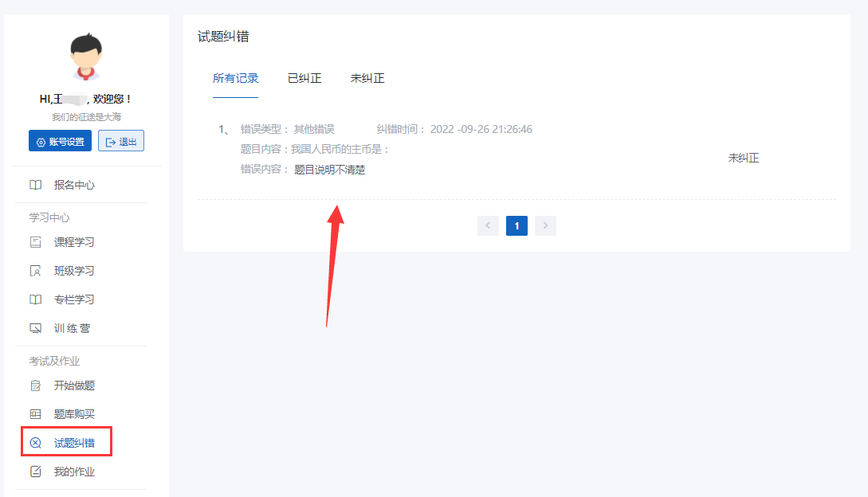The image size is (868, 497).
Task: Click the 未纠正 status of record 1
Action: coord(744,158)
